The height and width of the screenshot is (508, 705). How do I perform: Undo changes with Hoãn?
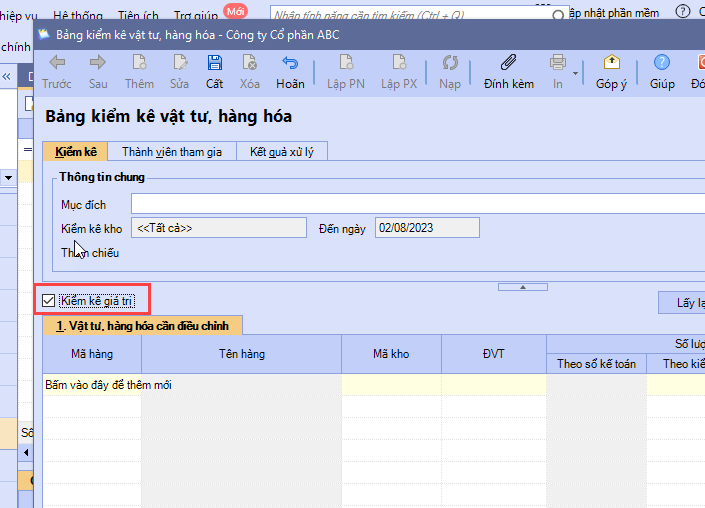point(290,71)
